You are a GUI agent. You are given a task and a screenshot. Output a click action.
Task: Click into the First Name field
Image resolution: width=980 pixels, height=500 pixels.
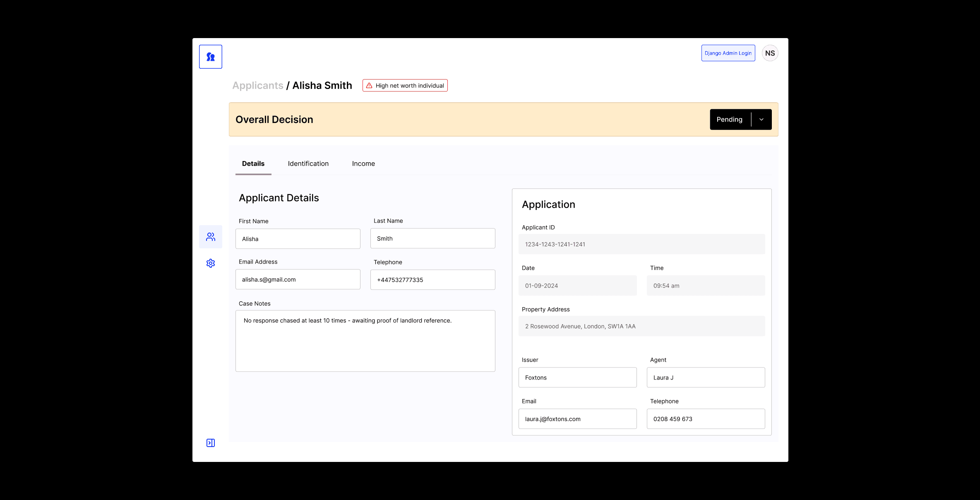pyautogui.click(x=298, y=239)
